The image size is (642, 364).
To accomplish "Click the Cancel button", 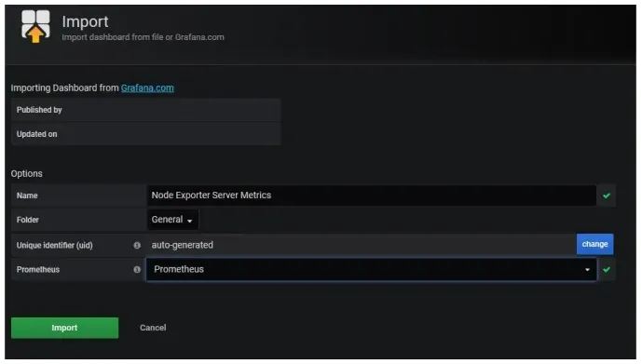I will [x=153, y=328].
